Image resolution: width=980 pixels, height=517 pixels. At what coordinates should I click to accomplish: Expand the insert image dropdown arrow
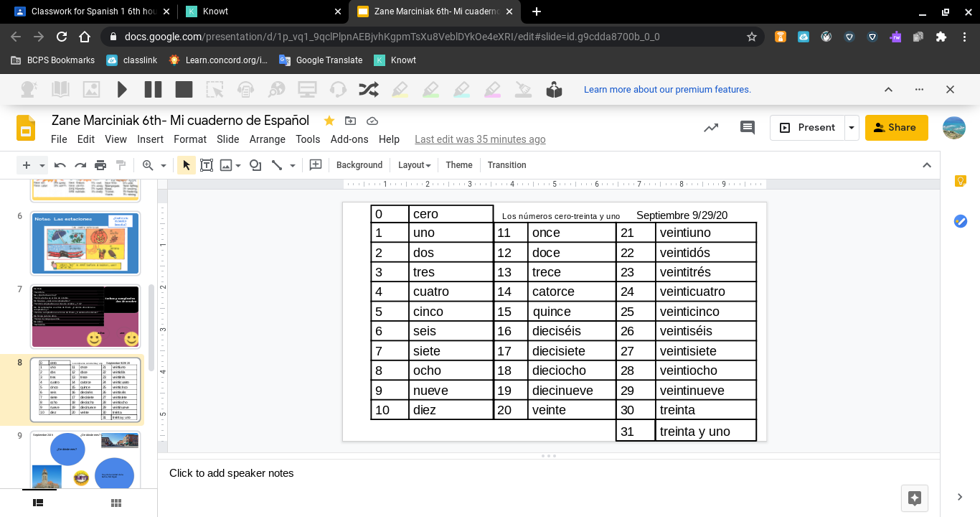pos(238,165)
